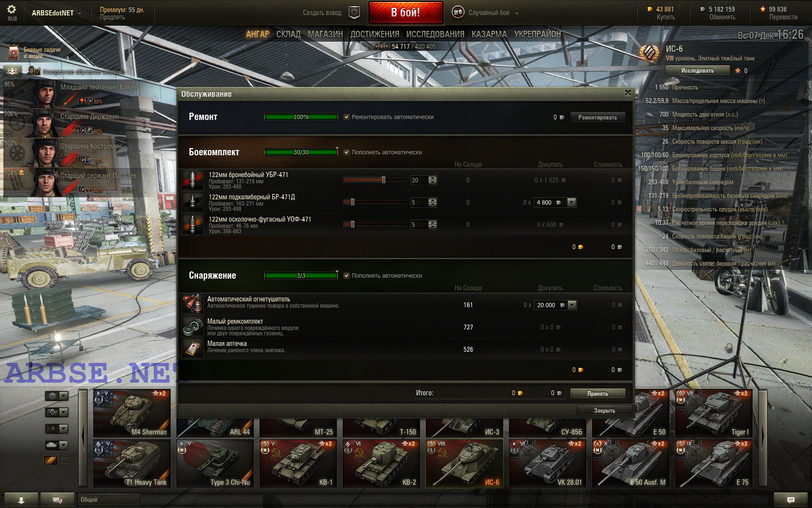The height and width of the screenshot is (508, 812).
Task: Toggle Пополнять автоматически checkbox for Боекомплект
Action: tap(346, 152)
